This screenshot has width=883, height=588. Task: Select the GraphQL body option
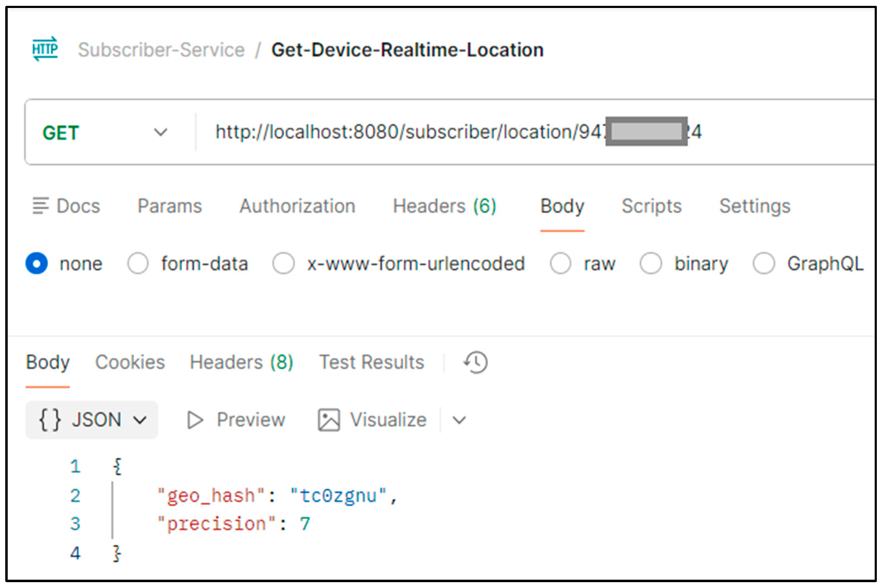click(x=763, y=264)
